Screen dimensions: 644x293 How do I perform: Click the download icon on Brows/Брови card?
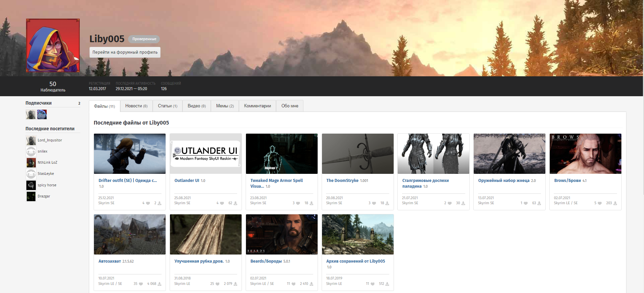click(x=615, y=203)
